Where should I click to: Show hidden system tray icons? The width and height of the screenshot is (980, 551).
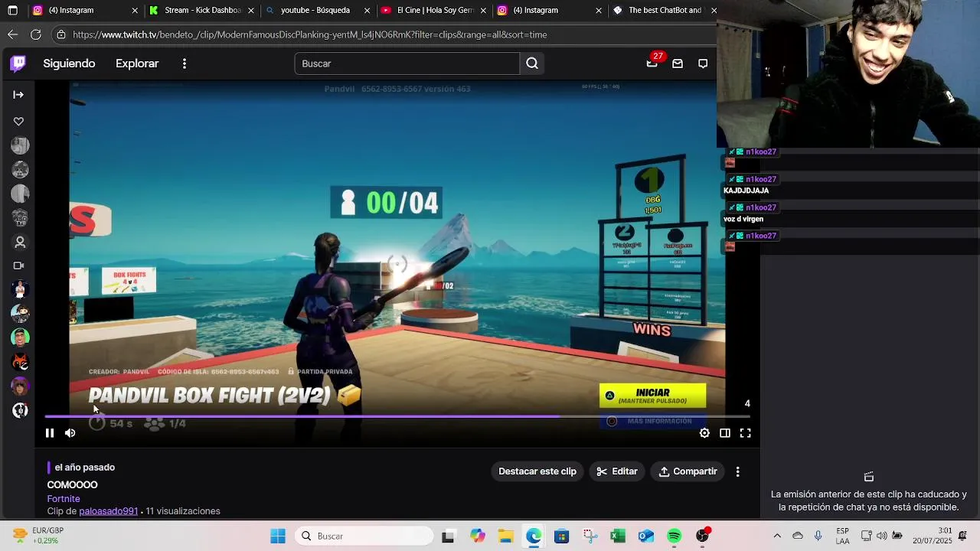777,536
